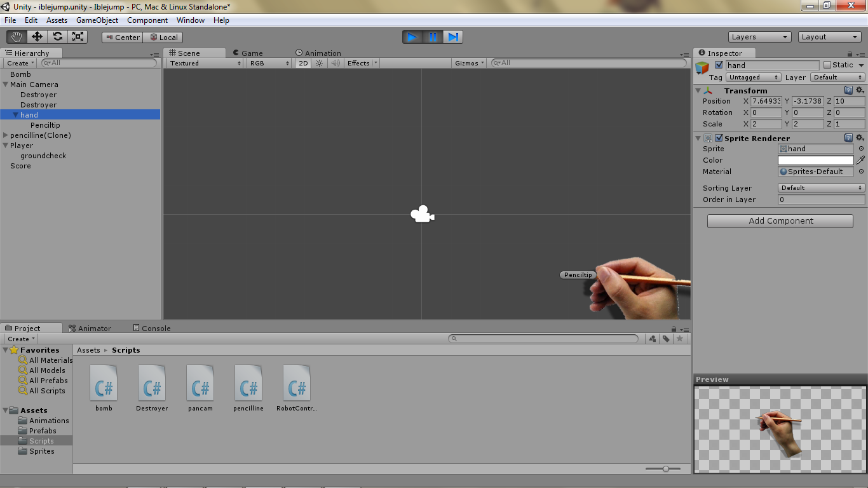Open Transform component help icon

[x=848, y=90]
